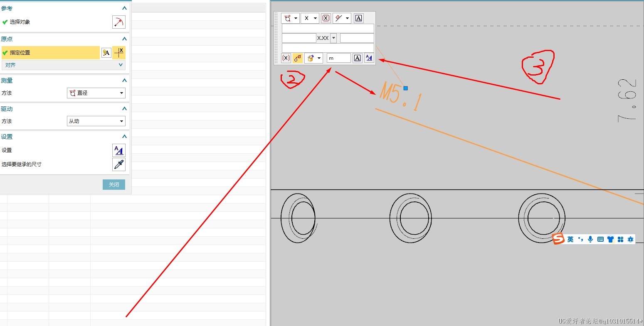Click the blue handle near M5.1
This screenshot has height=326, width=644.
point(406,88)
